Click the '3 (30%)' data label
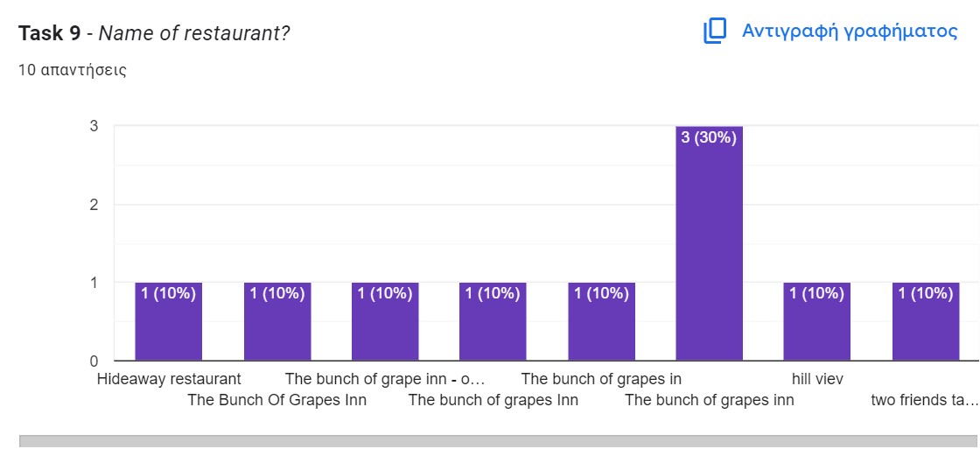This screenshot has width=980, height=449. click(x=709, y=137)
